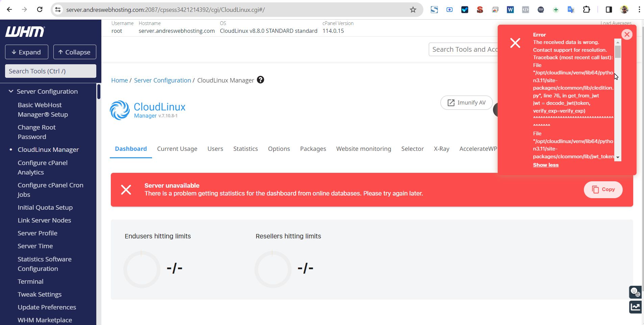
Task: Open Tweak Settings
Action: click(x=40, y=294)
